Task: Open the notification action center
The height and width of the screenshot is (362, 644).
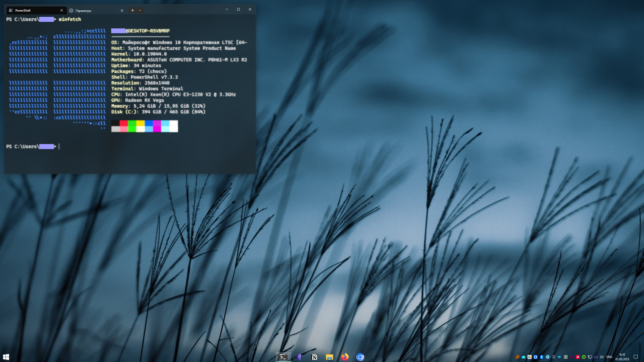Action: click(636, 357)
